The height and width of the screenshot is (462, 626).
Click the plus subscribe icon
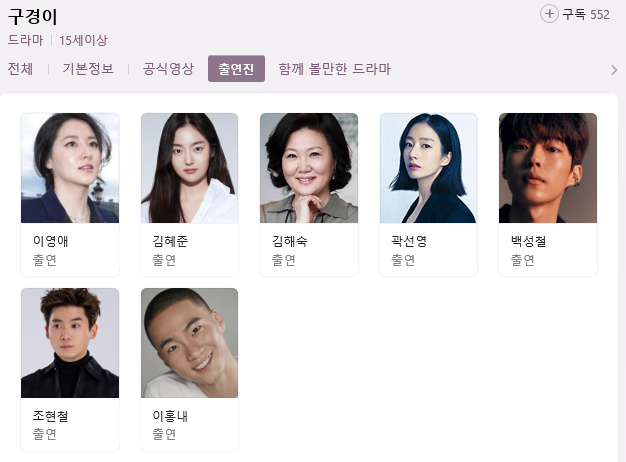click(x=549, y=14)
